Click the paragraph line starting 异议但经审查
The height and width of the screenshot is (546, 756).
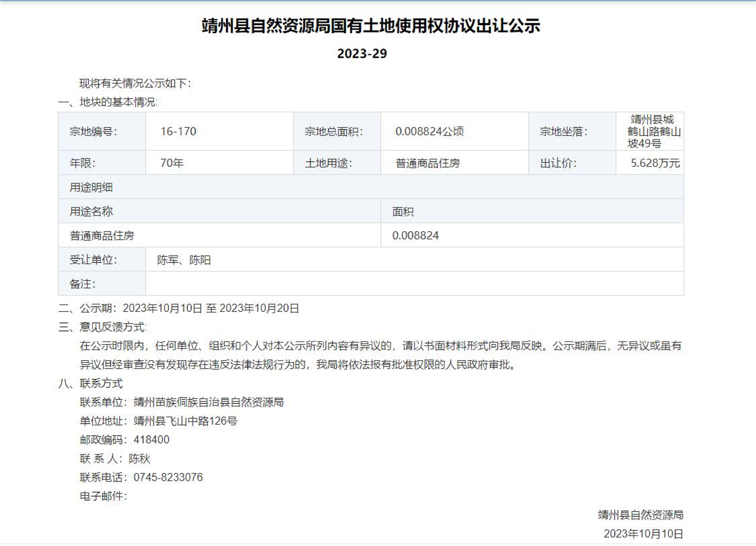coord(299,364)
